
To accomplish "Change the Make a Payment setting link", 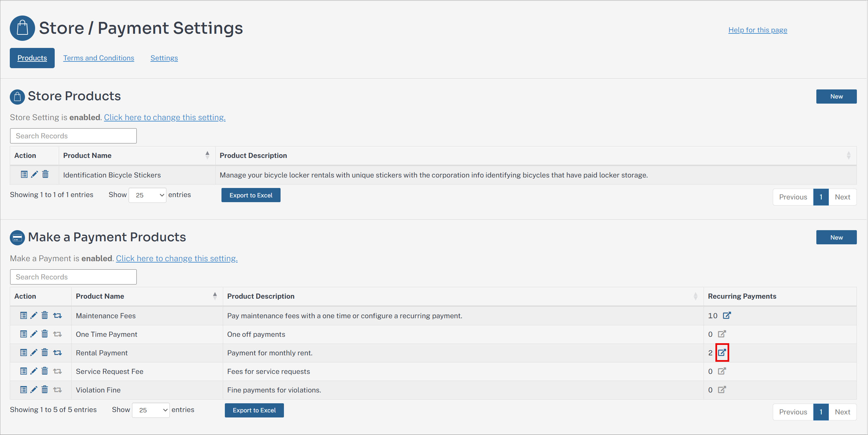I will [x=177, y=259].
